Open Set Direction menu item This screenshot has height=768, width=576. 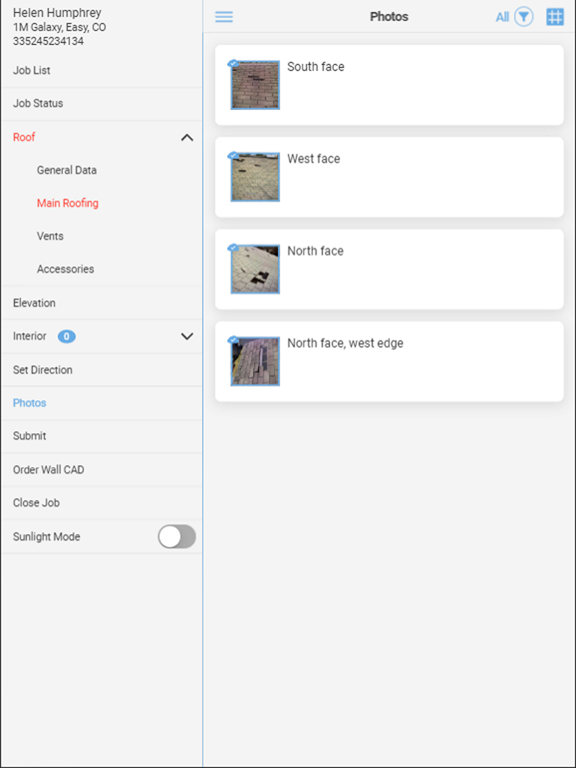[101, 370]
